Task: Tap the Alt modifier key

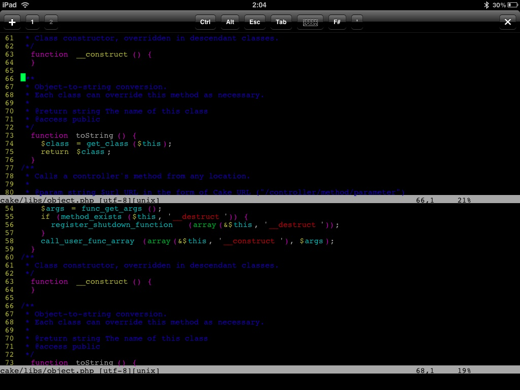Action: point(230,22)
